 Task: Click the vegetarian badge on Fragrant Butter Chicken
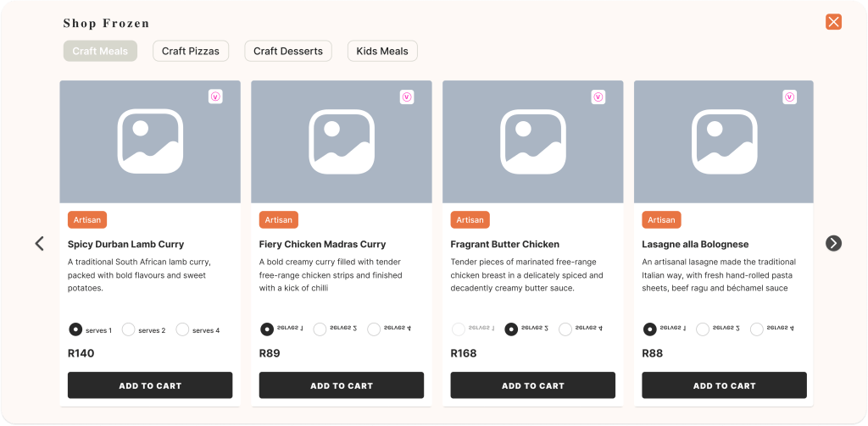598,97
